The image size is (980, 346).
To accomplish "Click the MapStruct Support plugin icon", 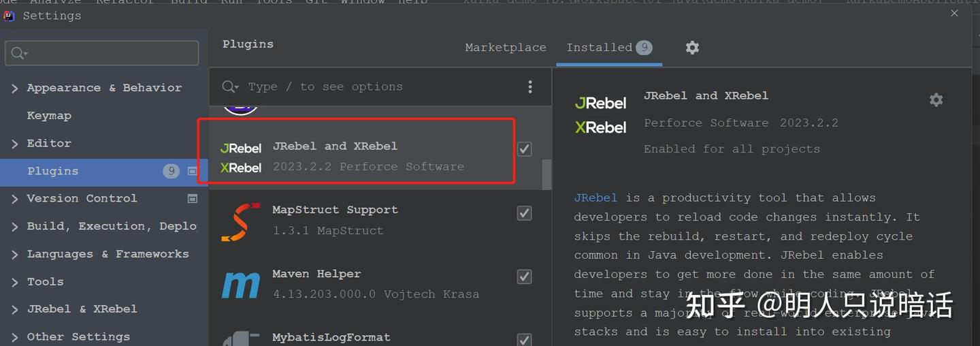I will 241,221.
